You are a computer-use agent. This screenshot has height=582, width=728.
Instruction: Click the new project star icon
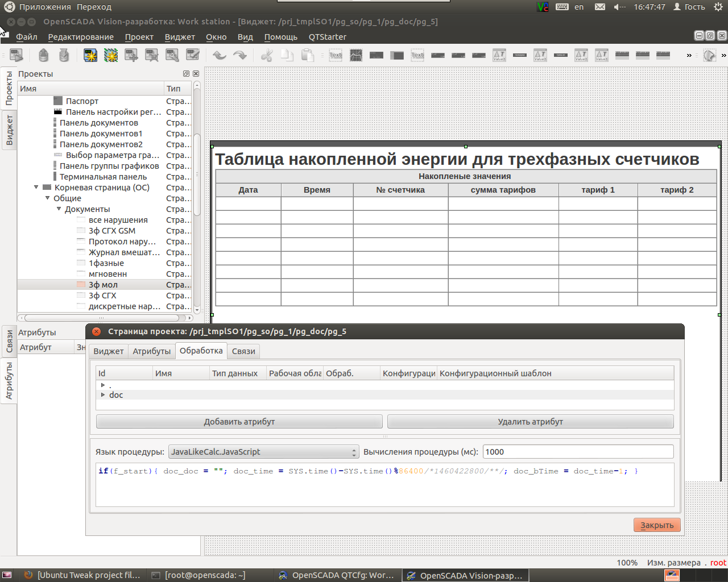click(x=90, y=55)
